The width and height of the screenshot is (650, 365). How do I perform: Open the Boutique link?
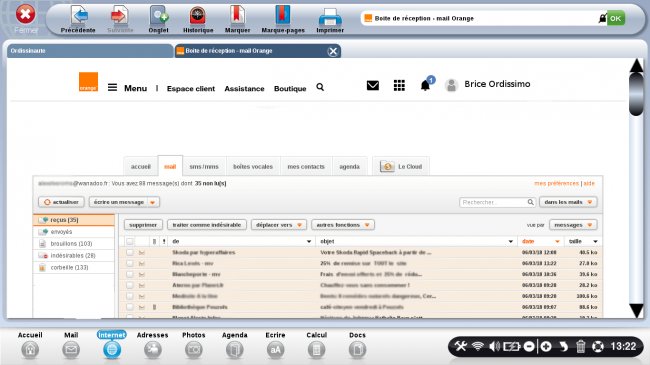pos(290,89)
